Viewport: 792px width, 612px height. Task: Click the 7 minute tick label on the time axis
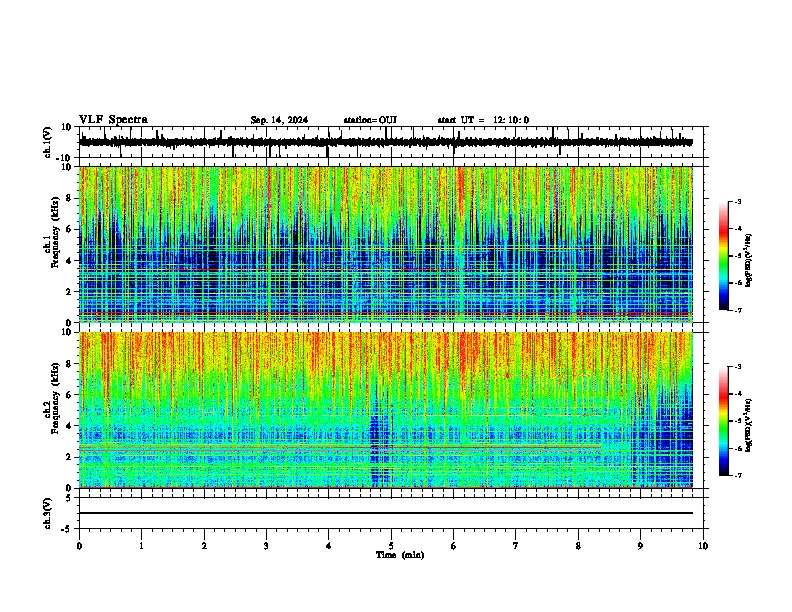(516, 546)
